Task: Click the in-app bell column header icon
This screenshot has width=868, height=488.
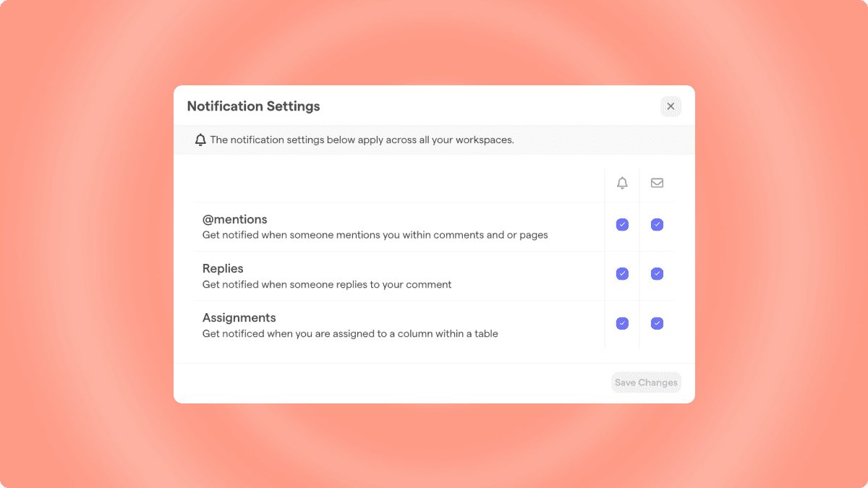Action: [622, 183]
